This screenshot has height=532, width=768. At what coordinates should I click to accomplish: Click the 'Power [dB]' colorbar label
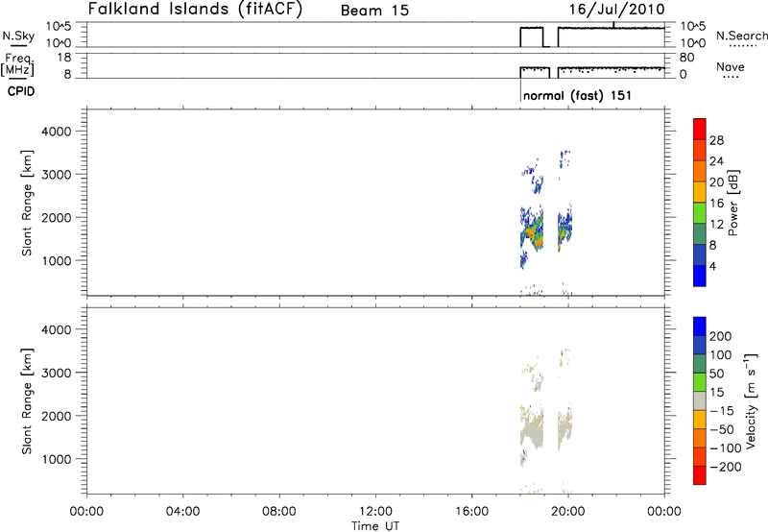732,203
